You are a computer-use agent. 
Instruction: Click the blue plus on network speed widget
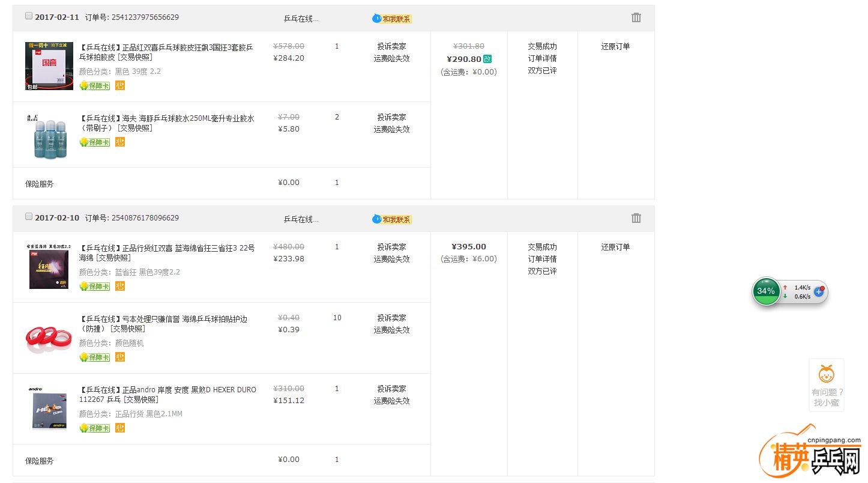tap(818, 291)
